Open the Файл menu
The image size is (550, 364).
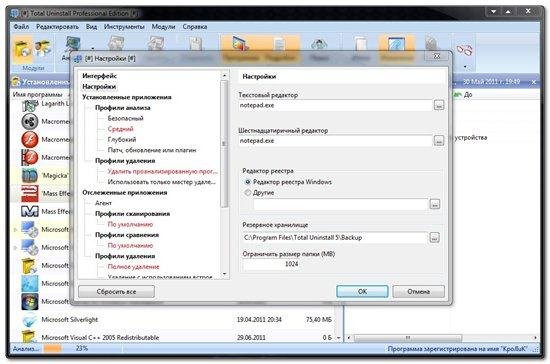click(21, 27)
